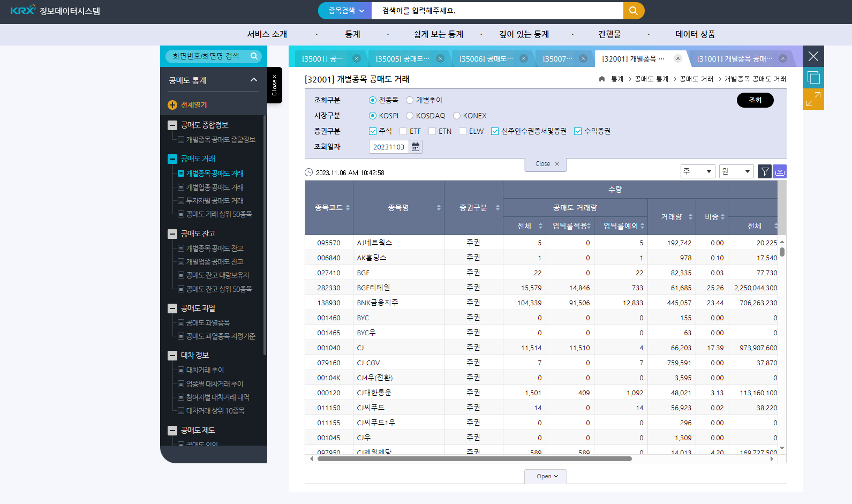Open the 서비스 소개 menu
The image size is (852, 504).
pyautogui.click(x=267, y=34)
